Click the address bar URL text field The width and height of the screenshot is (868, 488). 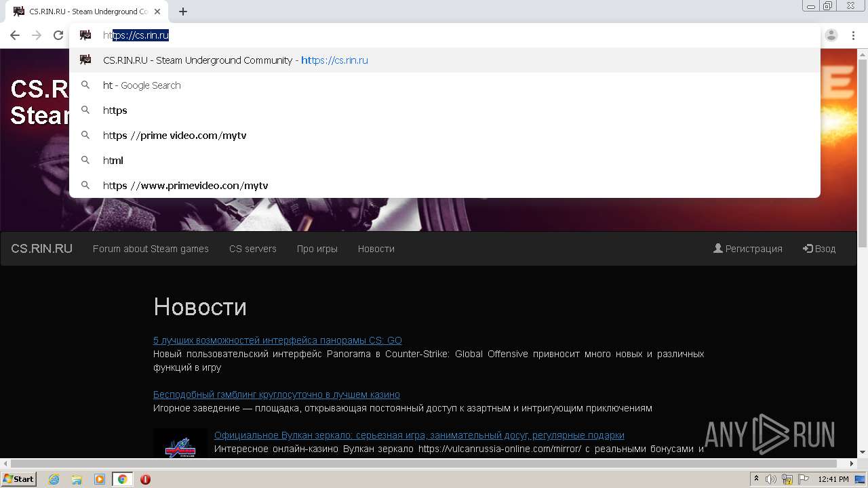(x=445, y=35)
